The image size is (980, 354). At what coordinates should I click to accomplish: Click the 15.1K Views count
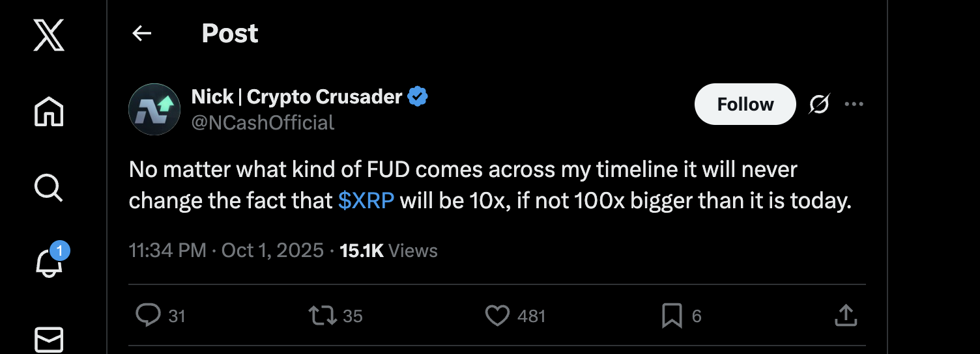[389, 251]
